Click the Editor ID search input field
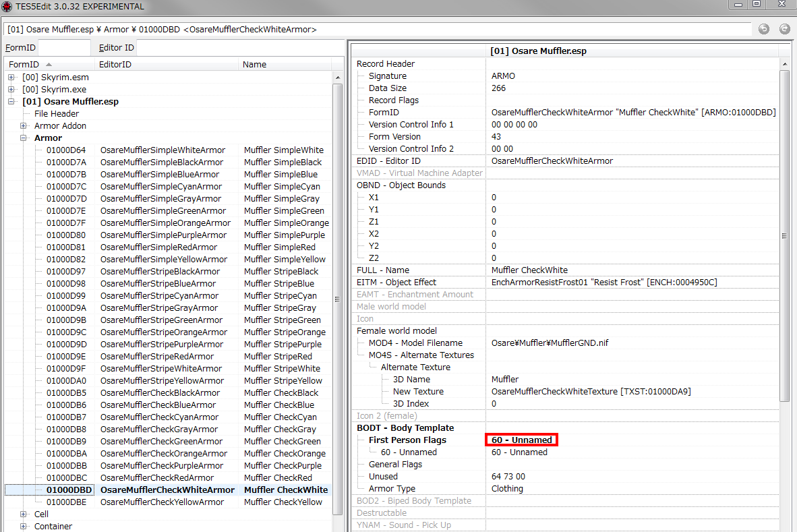797x532 pixels. tap(240, 48)
